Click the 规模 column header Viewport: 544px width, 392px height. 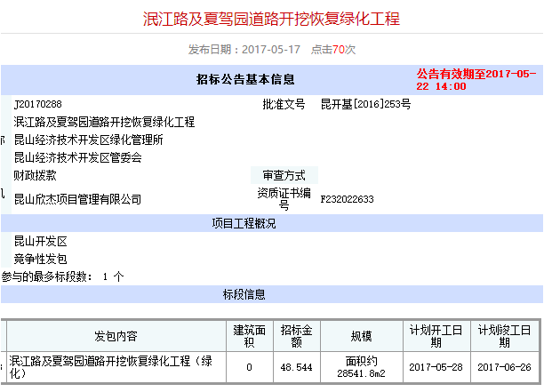click(x=362, y=336)
